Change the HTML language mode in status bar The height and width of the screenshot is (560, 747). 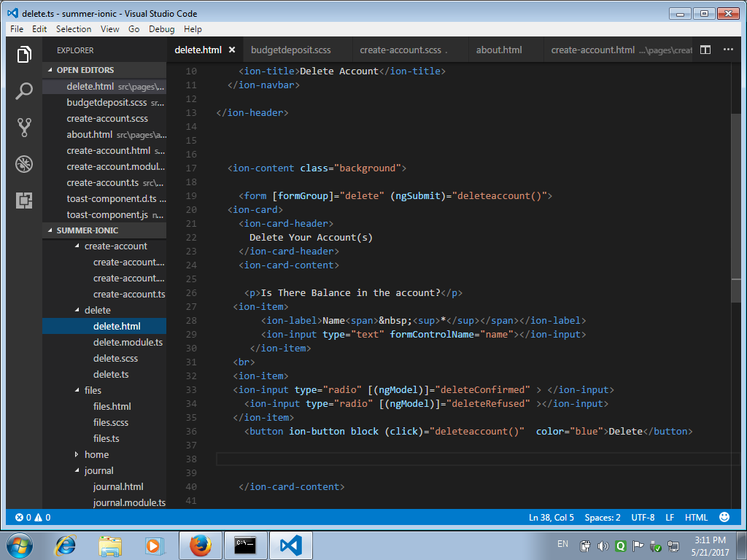coord(696,518)
